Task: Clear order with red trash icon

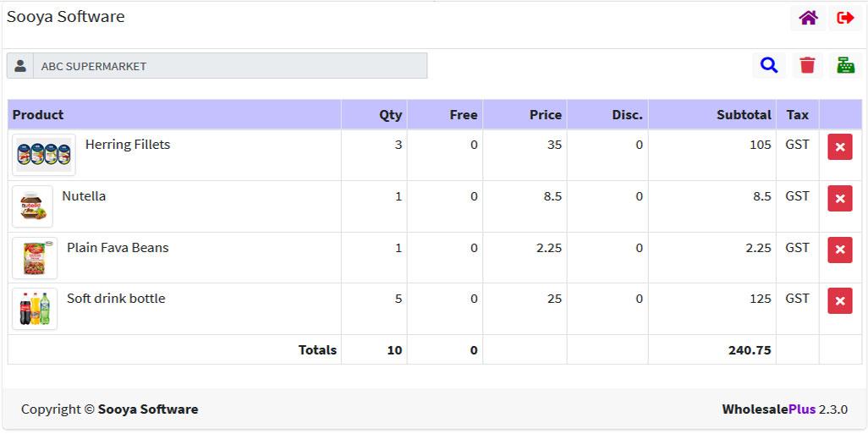Action: 807,65
